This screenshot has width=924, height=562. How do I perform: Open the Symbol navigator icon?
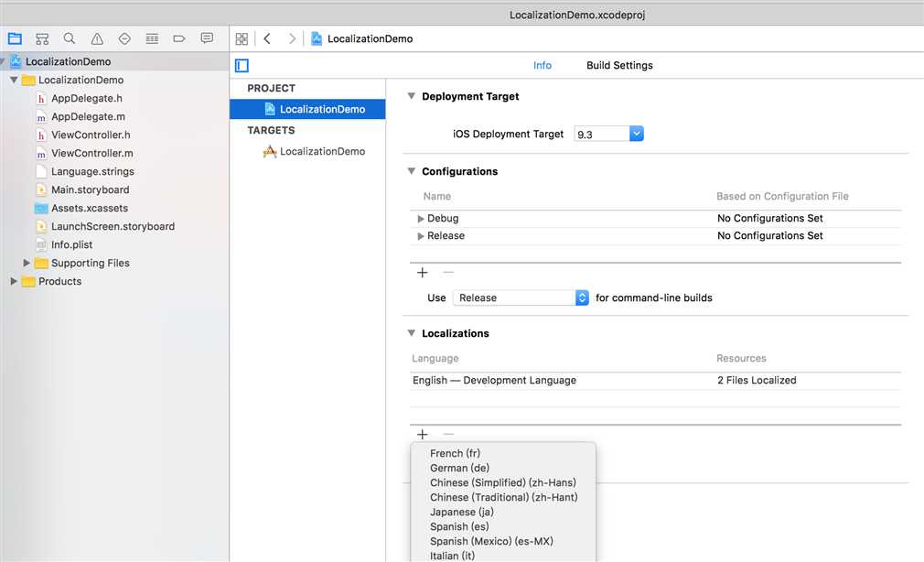click(x=42, y=38)
